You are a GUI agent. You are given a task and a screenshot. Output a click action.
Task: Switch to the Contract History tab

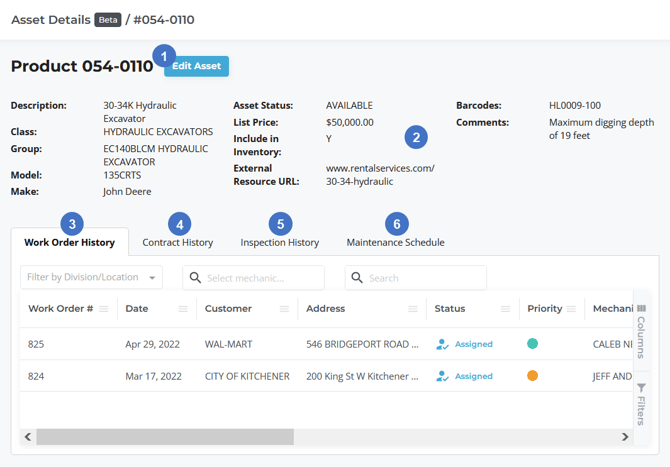click(x=177, y=242)
